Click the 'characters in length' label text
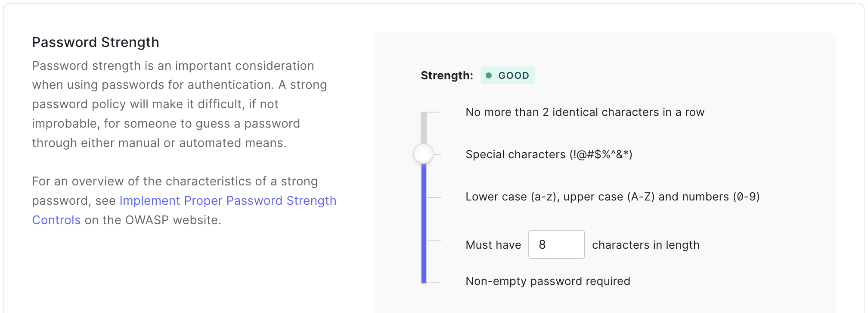 tap(645, 245)
